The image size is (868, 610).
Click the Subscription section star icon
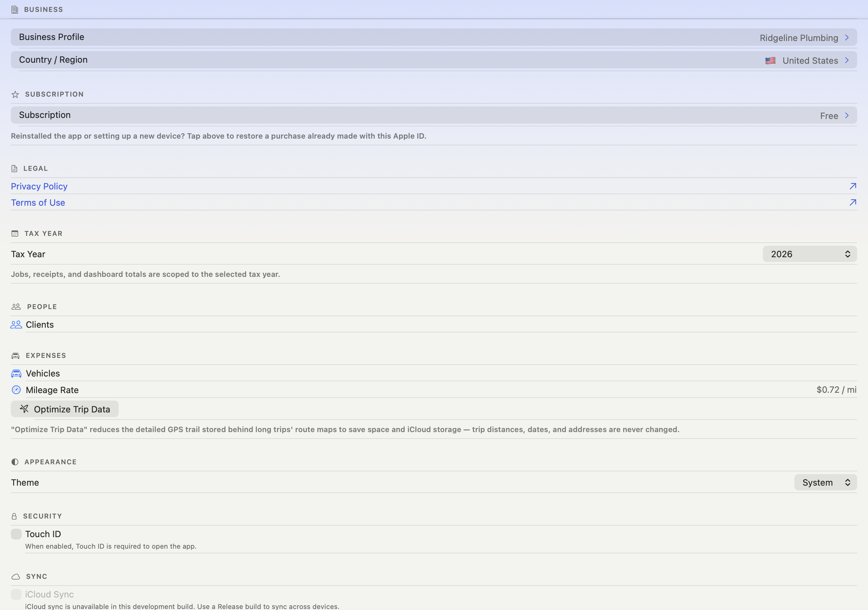(x=15, y=94)
